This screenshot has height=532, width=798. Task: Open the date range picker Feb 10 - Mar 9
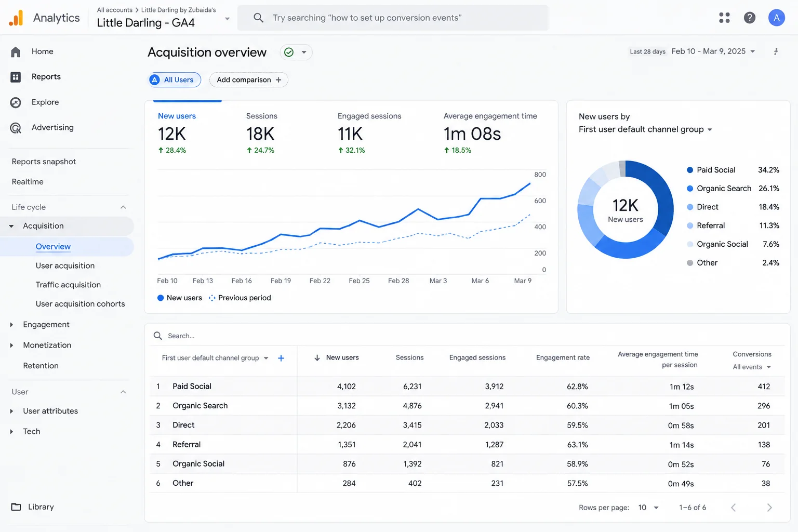click(x=713, y=51)
